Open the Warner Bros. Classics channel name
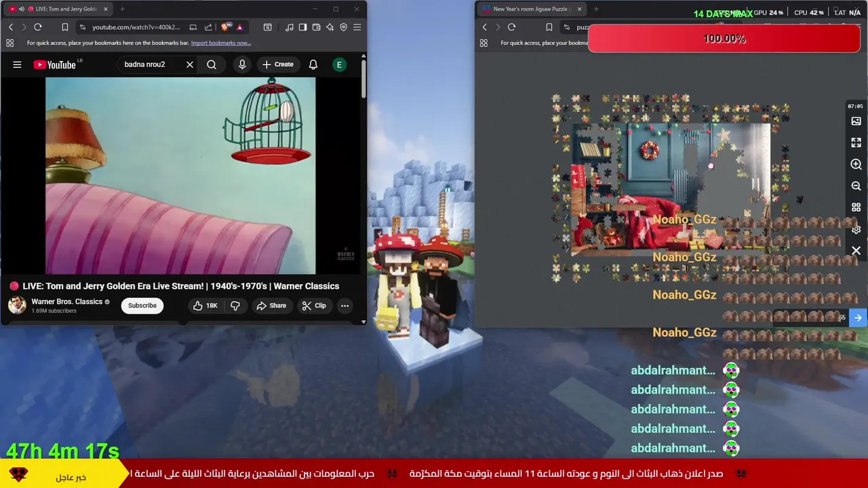Screen dimensions: 868x488 [67, 302]
